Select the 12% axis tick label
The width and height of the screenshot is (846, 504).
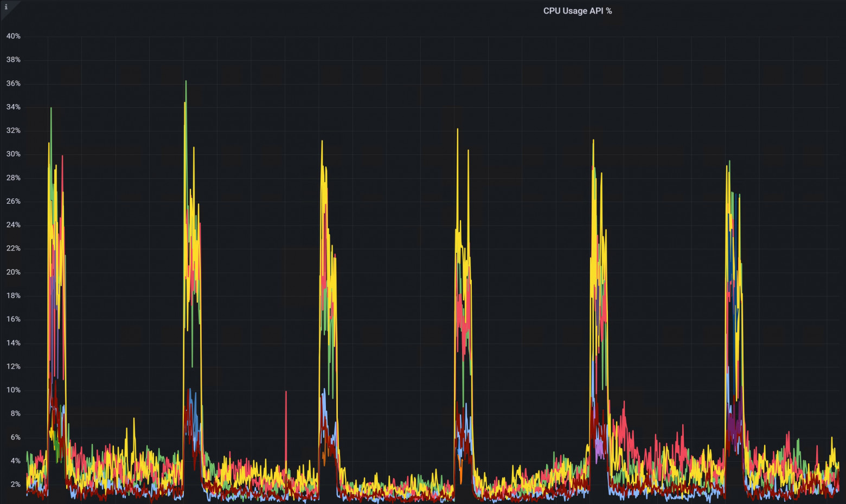pyautogui.click(x=13, y=366)
